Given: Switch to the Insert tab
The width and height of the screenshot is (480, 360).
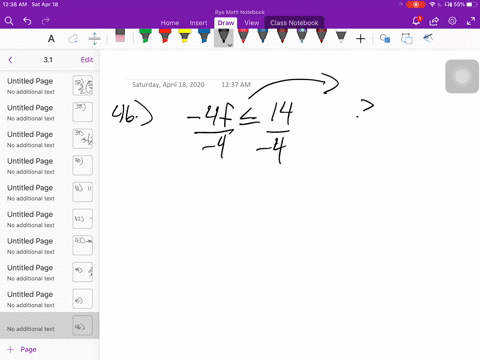Looking at the screenshot, I should 198,23.
